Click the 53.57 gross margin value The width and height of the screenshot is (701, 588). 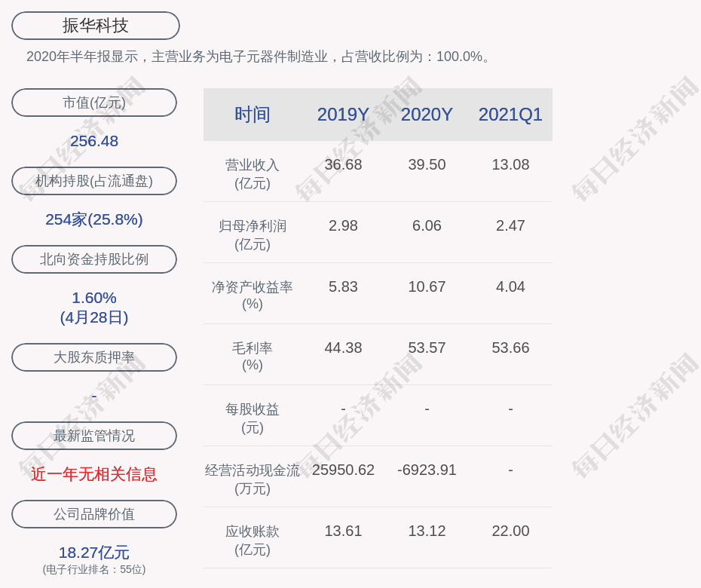click(427, 348)
